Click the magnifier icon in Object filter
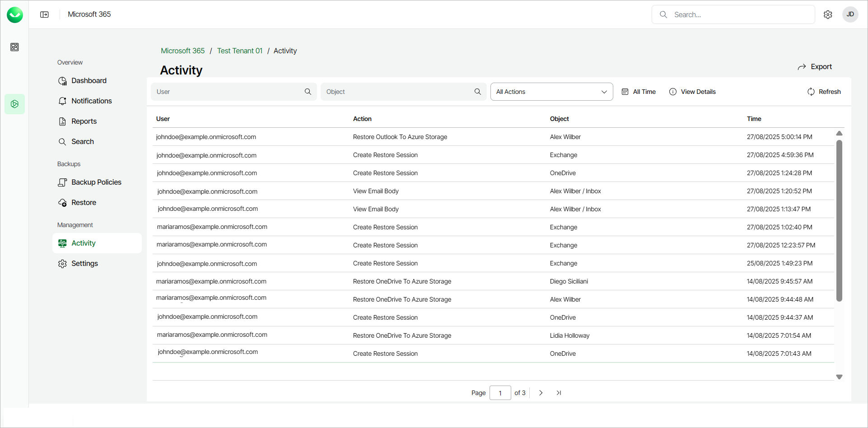Screen dimensions: 868x428 coord(478,92)
